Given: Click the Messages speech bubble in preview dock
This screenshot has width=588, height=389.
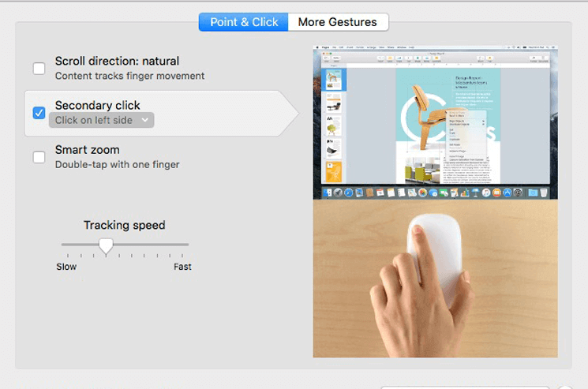Looking at the screenshot, I should pyautogui.click(x=433, y=193).
